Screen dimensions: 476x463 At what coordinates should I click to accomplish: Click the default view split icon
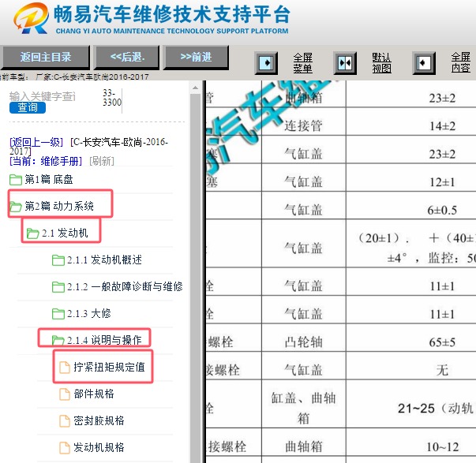tap(345, 63)
